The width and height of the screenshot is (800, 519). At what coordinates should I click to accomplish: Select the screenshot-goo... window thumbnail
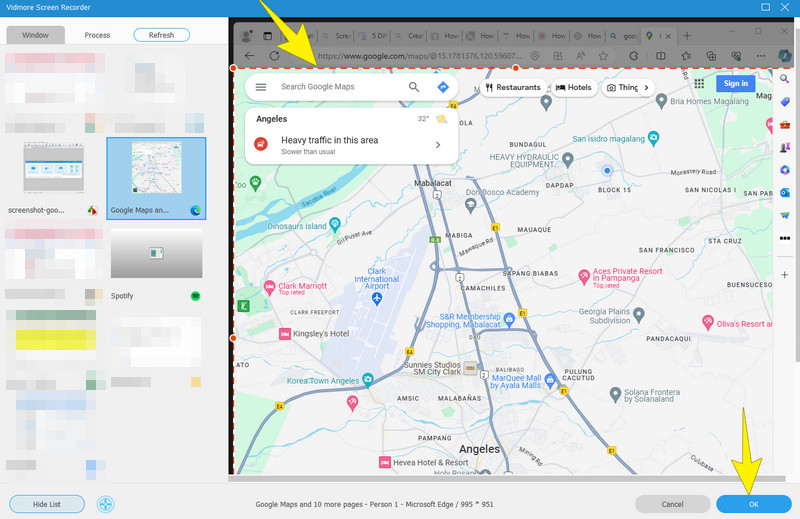click(x=54, y=178)
